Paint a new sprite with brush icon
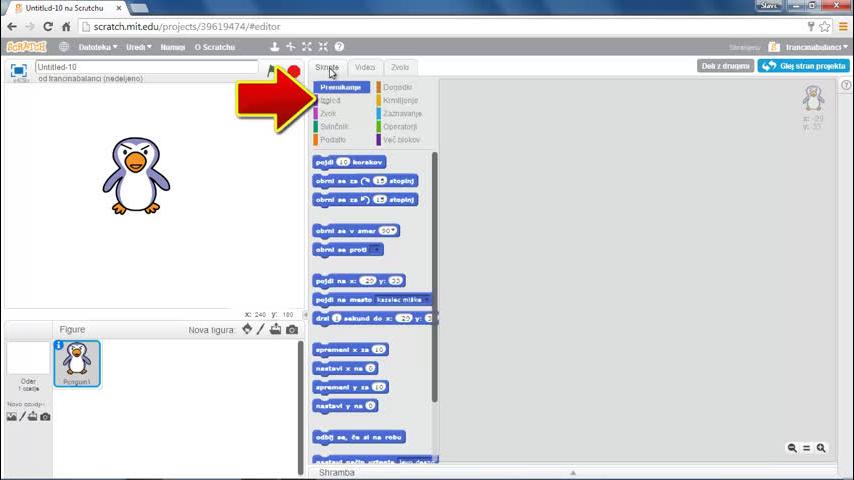Screen dimensions: 854x480 261,330
